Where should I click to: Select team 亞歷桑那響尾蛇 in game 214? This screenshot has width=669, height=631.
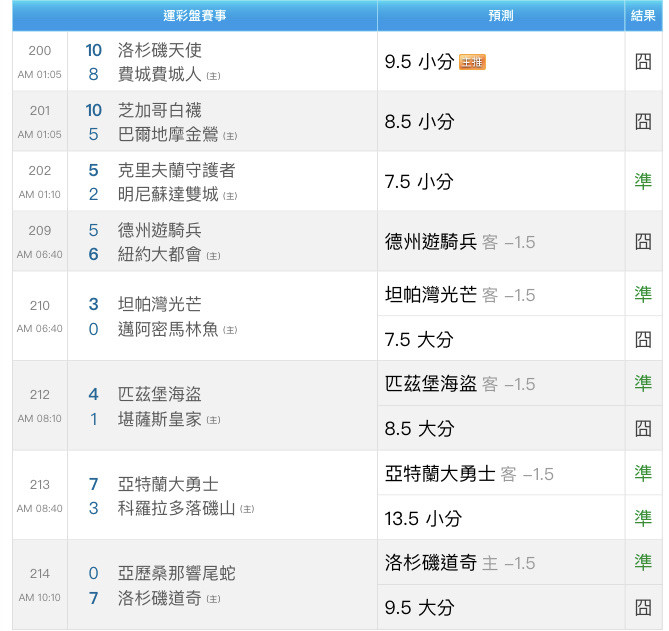tap(176, 573)
